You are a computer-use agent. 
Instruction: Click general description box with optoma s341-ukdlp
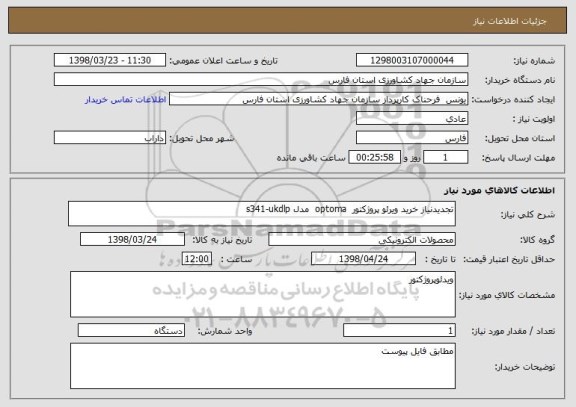pos(262,213)
